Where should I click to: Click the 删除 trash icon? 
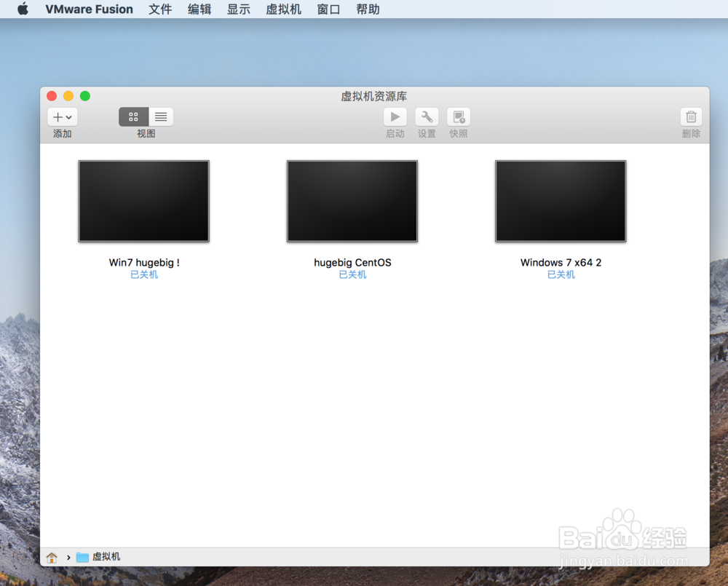[690, 116]
